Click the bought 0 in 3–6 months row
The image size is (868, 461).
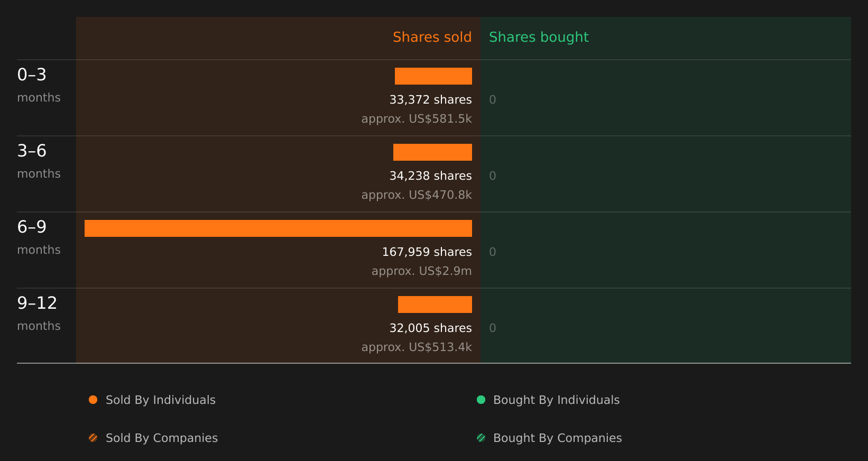(x=493, y=176)
